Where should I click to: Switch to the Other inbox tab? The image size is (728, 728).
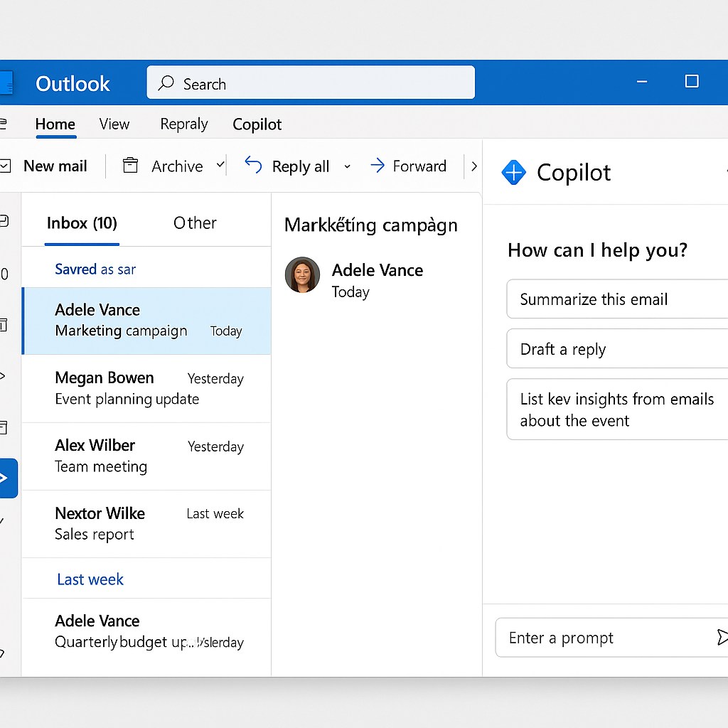[x=195, y=223]
